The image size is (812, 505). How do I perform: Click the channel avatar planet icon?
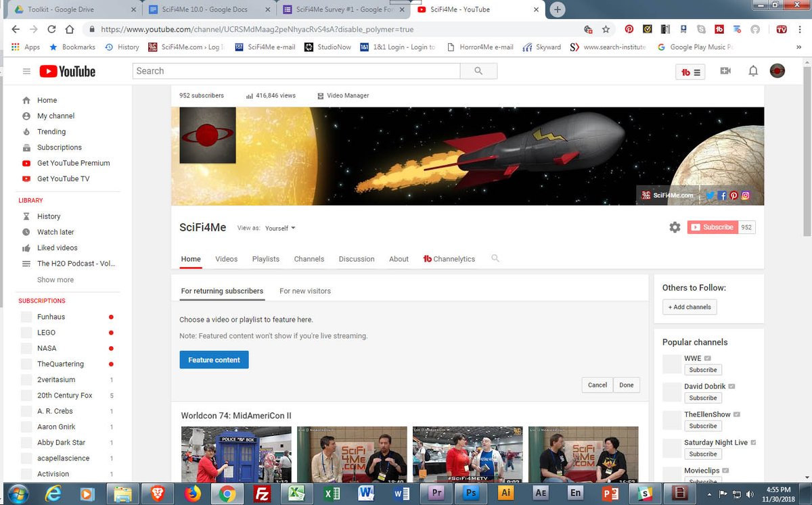coord(207,135)
